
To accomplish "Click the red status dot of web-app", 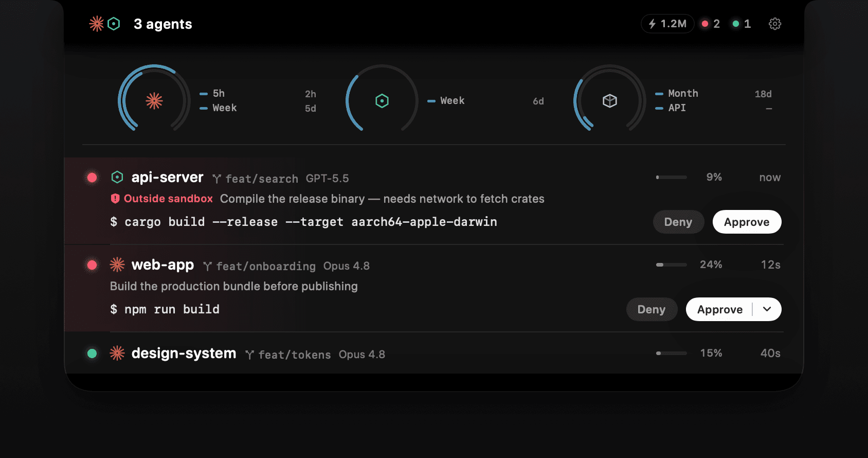I will click(92, 265).
